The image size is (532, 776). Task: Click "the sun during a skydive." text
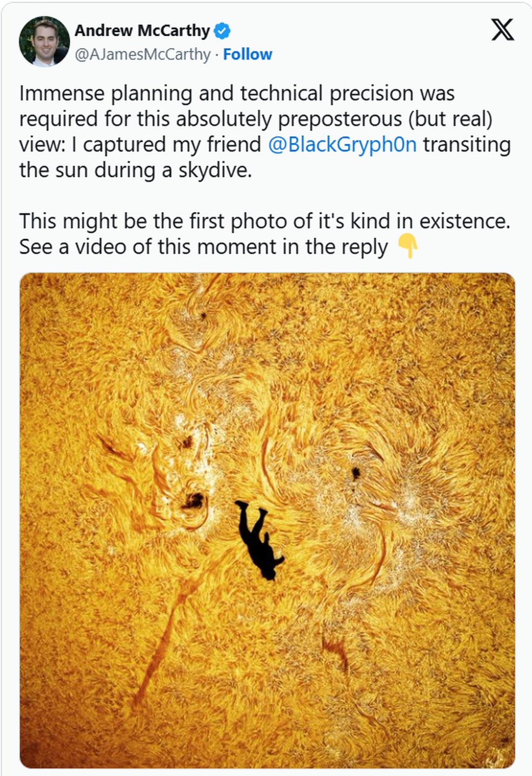[135, 170]
